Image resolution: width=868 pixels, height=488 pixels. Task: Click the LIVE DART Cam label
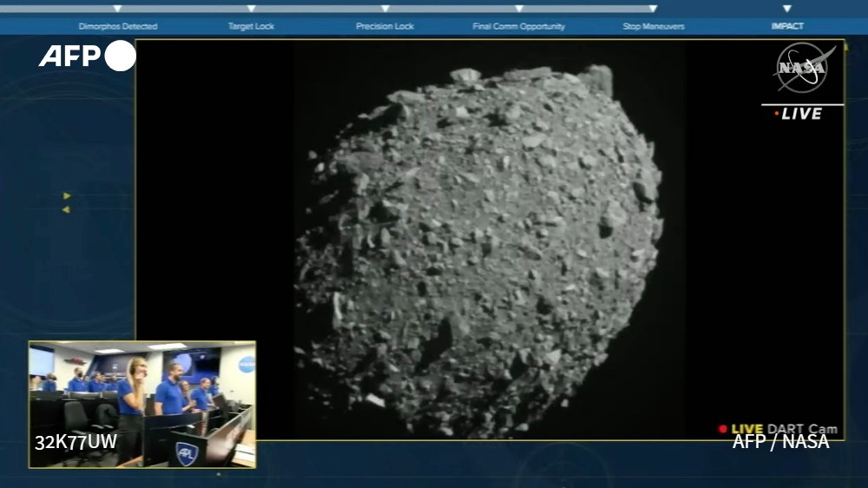coord(778,429)
